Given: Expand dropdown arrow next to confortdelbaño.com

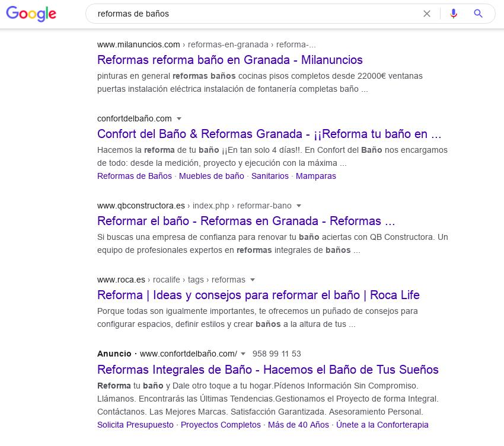Looking at the screenshot, I should (179, 119).
